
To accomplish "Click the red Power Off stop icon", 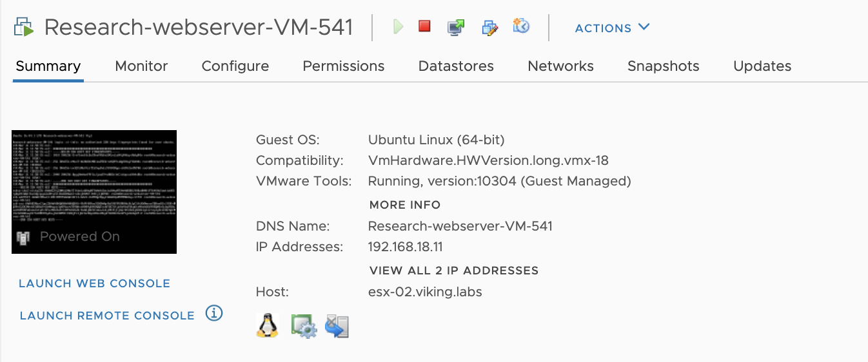I will (424, 26).
